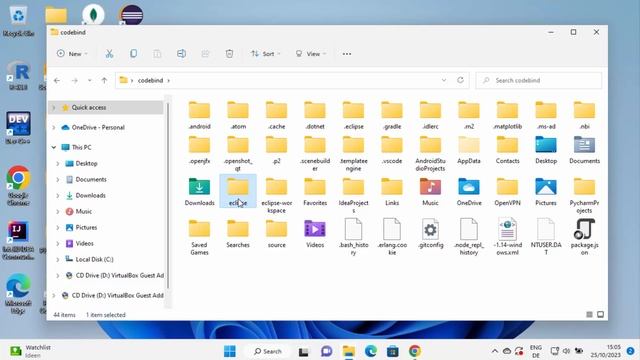Click the Rename icon in toolbar
Viewport: 640px width, 360px height.
[181, 53]
